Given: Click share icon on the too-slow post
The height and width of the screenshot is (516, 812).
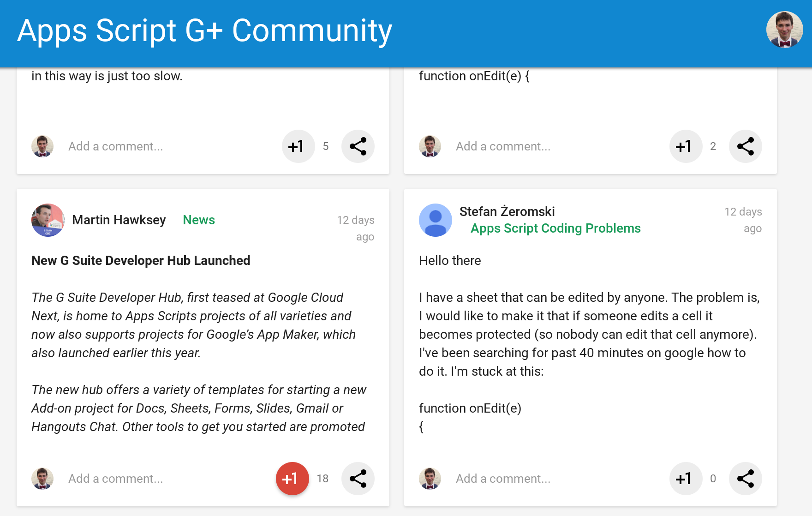Looking at the screenshot, I should (x=358, y=146).
